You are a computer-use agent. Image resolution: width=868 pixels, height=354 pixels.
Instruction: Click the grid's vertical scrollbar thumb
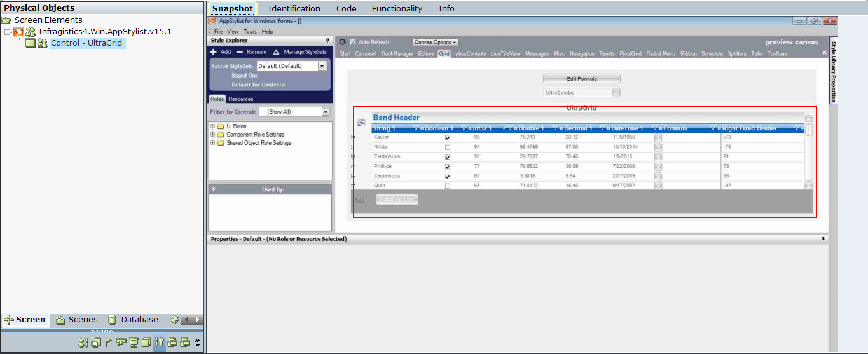pyautogui.click(x=808, y=131)
